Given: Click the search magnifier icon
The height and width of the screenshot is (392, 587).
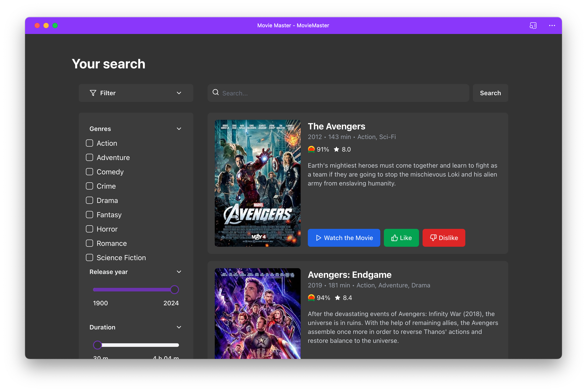Looking at the screenshot, I should pyautogui.click(x=216, y=92).
